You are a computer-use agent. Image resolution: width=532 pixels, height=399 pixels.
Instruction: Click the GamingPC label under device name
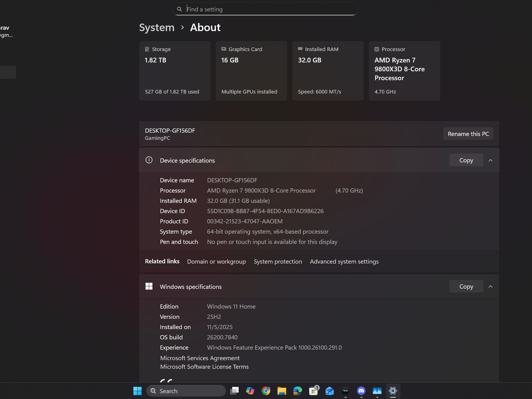tap(157, 138)
